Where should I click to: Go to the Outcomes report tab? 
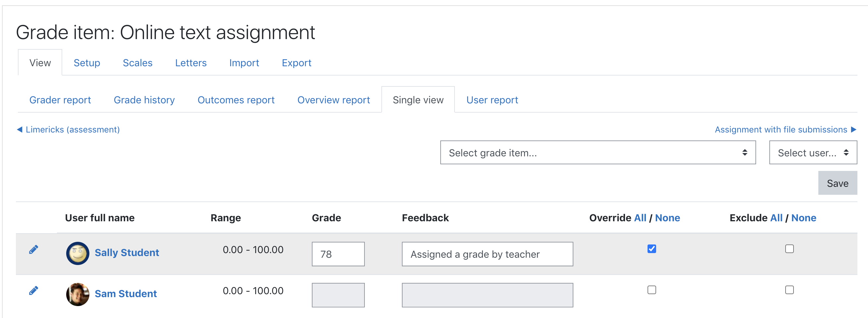point(236,100)
